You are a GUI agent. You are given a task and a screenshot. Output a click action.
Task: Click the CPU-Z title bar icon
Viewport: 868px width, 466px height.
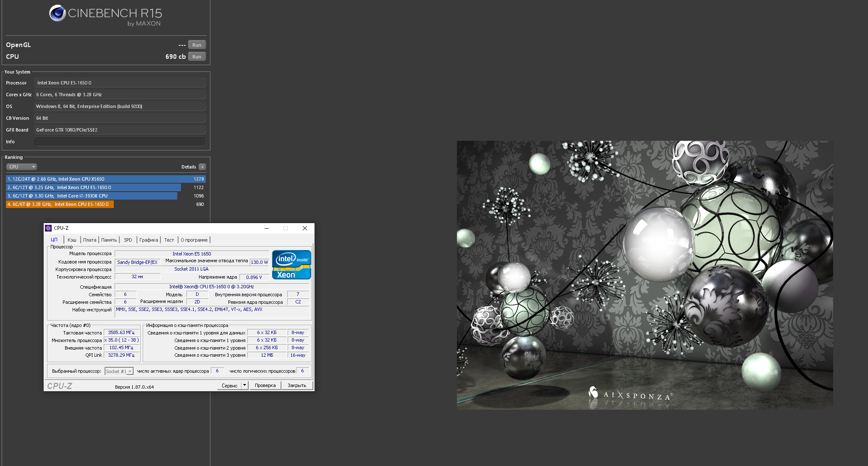pos(48,228)
